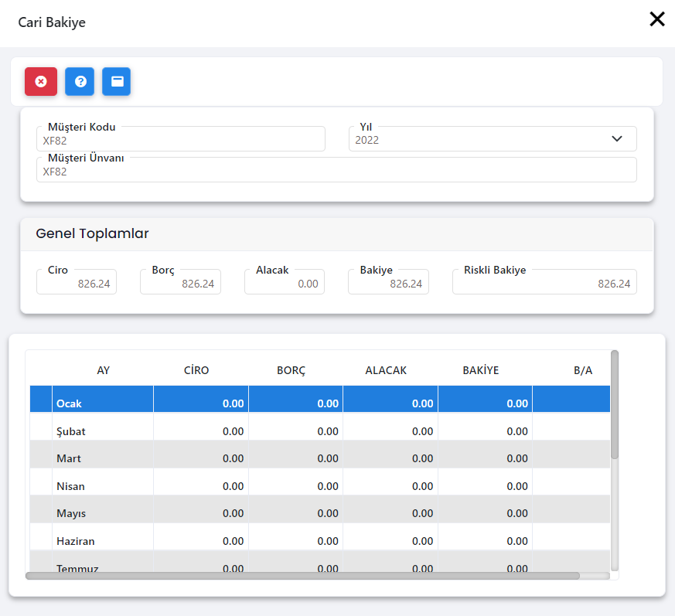
Task: Sort by the BAKİYE column header
Action: coord(480,370)
